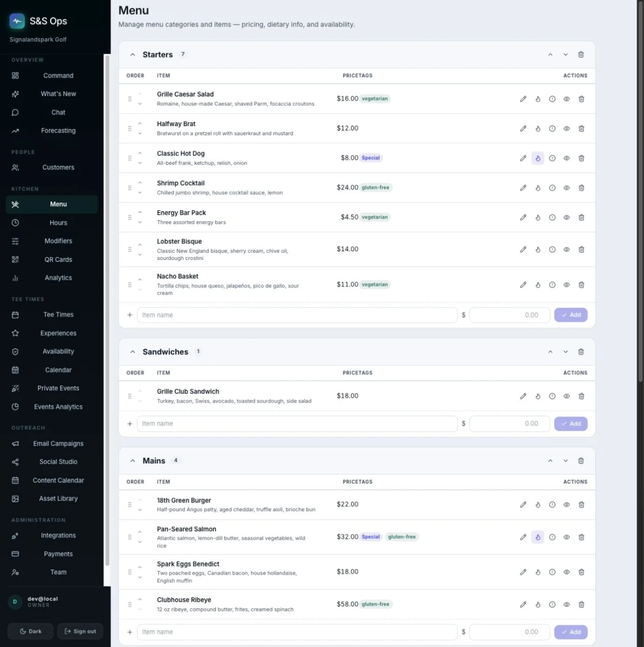Delete the Halfway Brat item
644x647 pixels.
[x=581, y=129]
